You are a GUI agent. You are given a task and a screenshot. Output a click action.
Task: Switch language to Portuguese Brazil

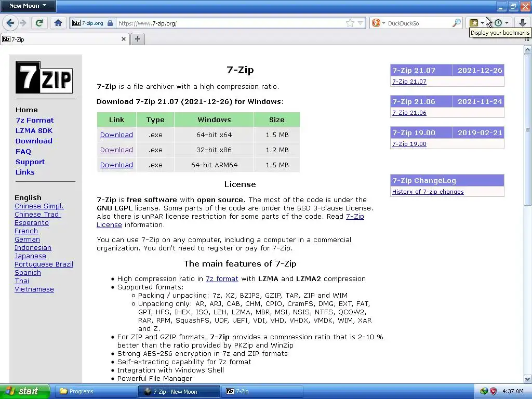pos(44,264)
